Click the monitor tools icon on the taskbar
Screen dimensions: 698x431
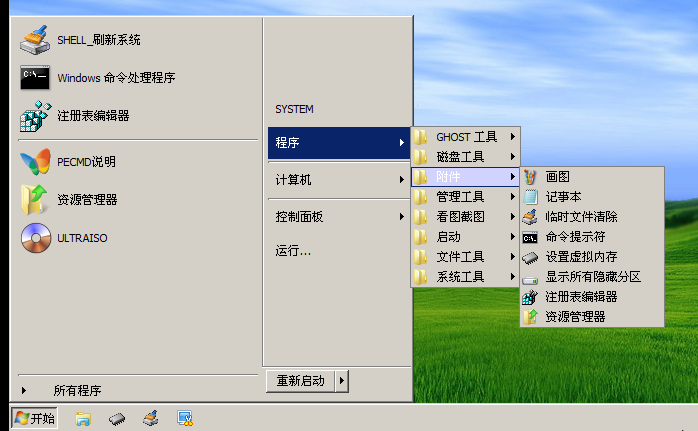tap(185, 418)
